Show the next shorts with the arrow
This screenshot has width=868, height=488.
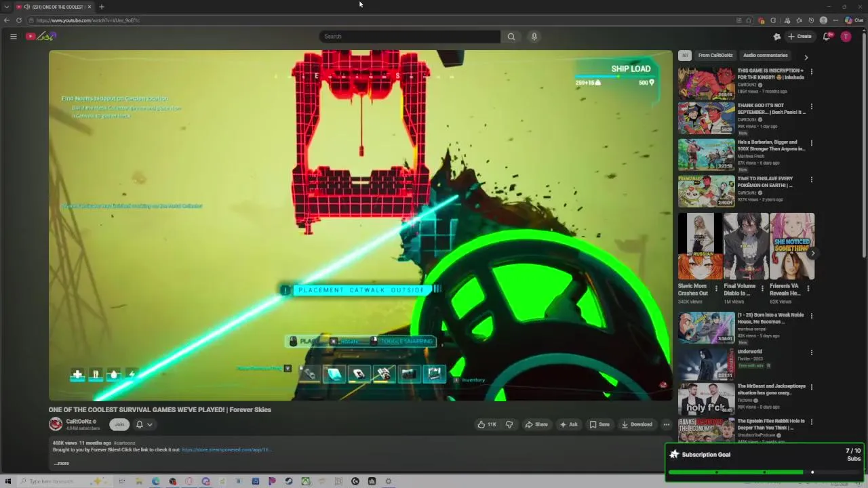[812, 253]
